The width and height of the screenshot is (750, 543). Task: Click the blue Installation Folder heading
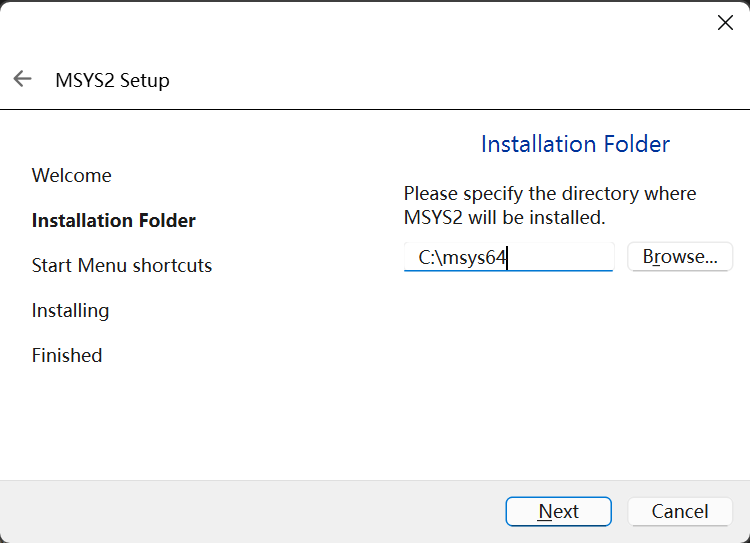click(575, 144)
